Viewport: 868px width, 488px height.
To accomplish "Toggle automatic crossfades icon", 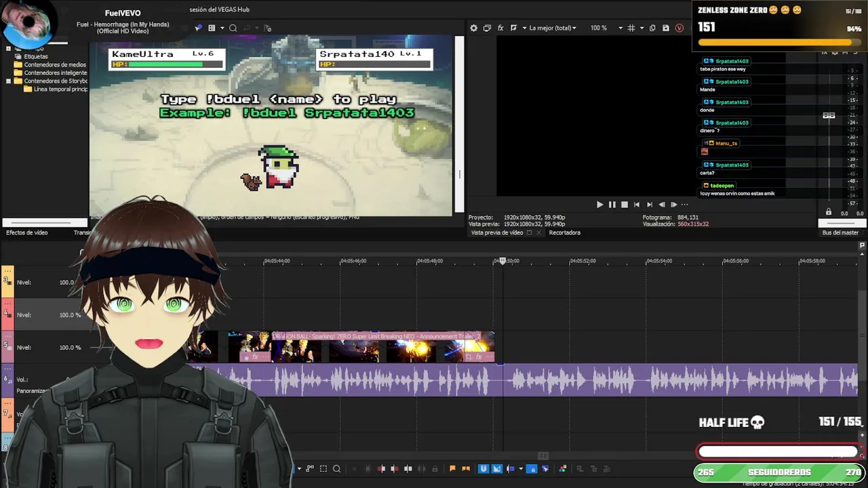I will point(496,468).
